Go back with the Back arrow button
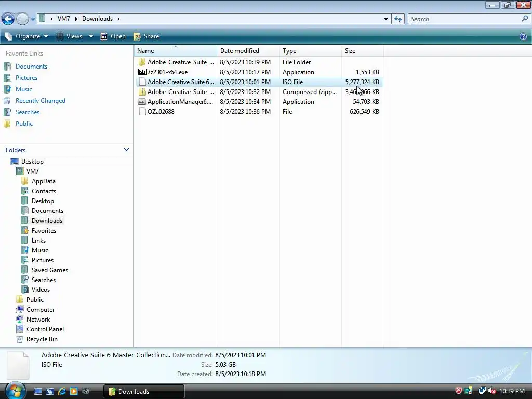 coord(8,19)
